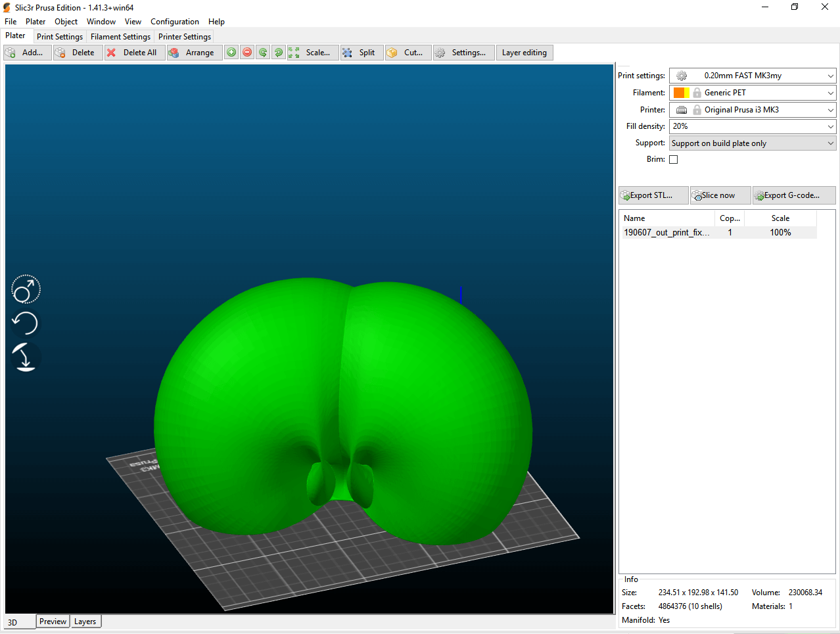Viewport: 840px width, 634px height.
Task: Open the Scale tool
Action: [312, 53]
